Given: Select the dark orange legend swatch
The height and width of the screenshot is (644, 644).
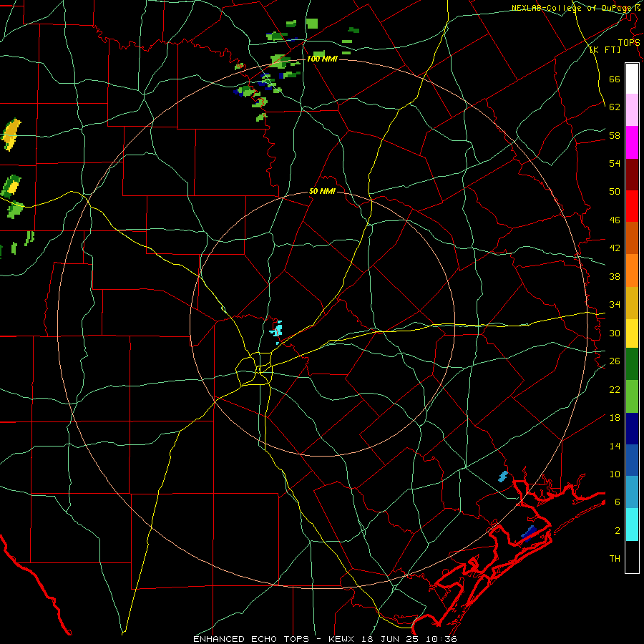Looking at the screenshot, I should coord(632,238).
